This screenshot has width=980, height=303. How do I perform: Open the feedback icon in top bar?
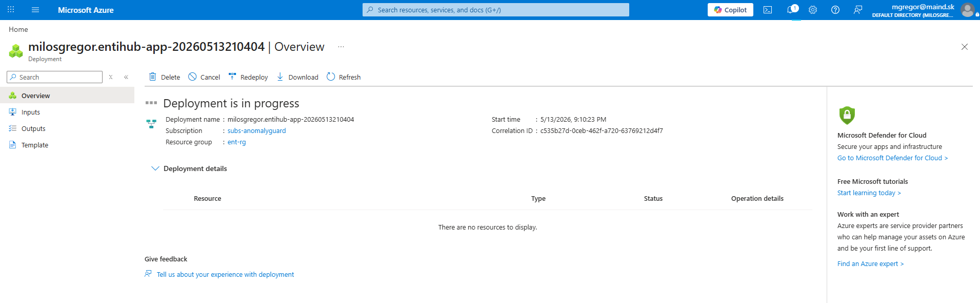[858, 10]
